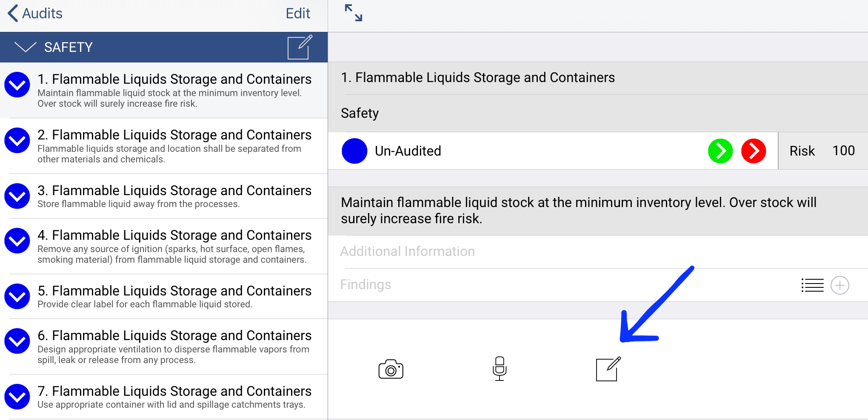The width and height of the screenshot is (868, 420).
Task: Tap the camera icon to add photo
Action: pyautogui.click(x=391, y=369)
